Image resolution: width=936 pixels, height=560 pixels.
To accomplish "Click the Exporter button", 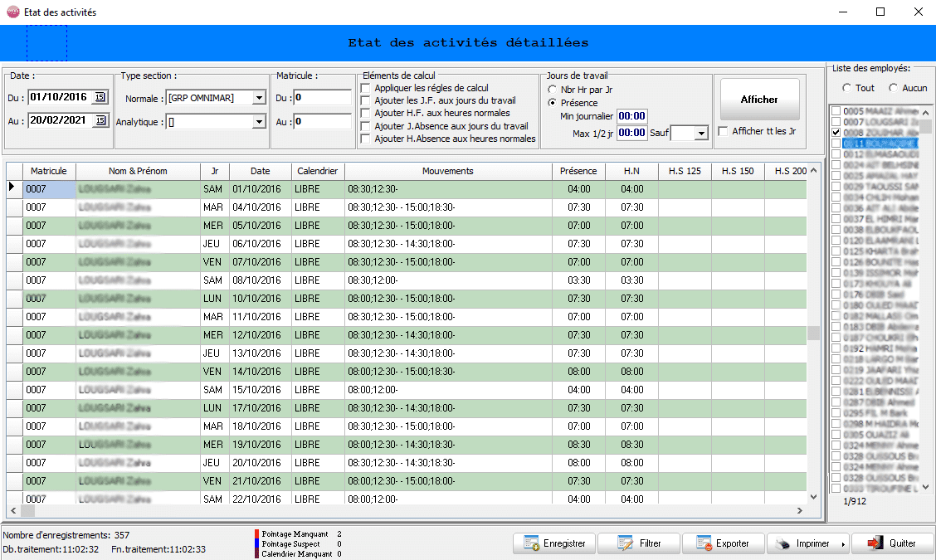I will coord(723,543).
